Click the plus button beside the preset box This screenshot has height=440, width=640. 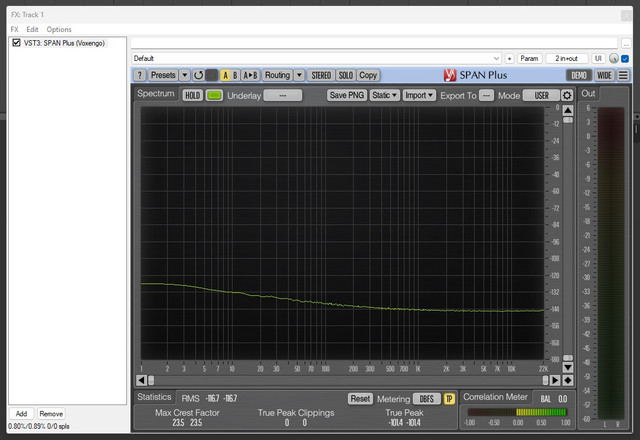pos(509,58)
